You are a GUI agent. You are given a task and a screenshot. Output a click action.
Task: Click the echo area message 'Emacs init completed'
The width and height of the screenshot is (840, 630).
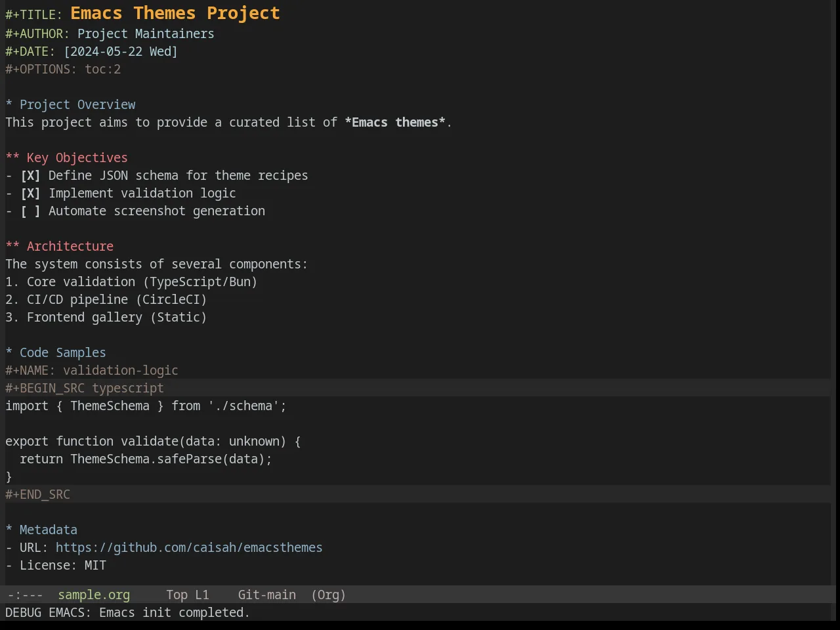click(175, 613)
